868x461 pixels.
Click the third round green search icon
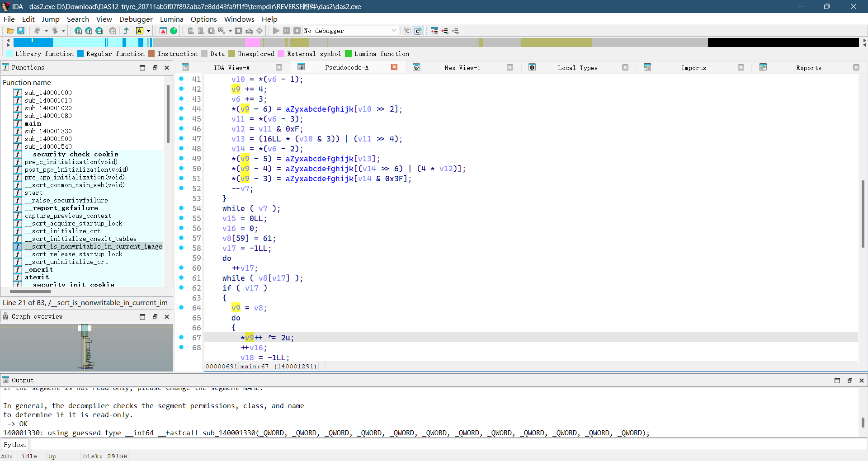pyautogui.click(x=99, y=31)
